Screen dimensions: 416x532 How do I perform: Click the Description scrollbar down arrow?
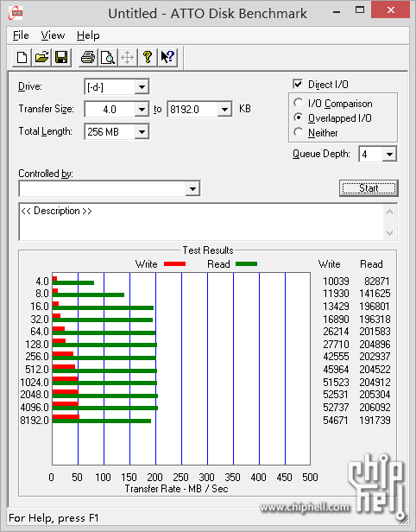(389, 233)
